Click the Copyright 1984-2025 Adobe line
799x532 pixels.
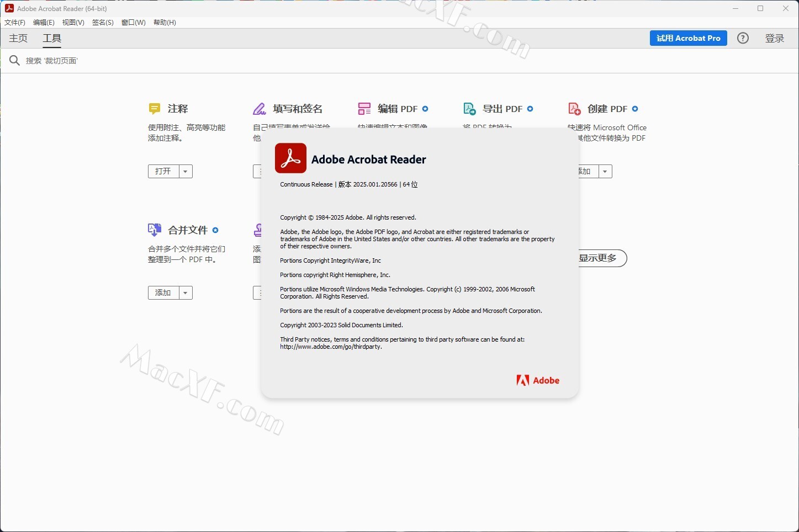pyautogui.click(x=348, y=217)
